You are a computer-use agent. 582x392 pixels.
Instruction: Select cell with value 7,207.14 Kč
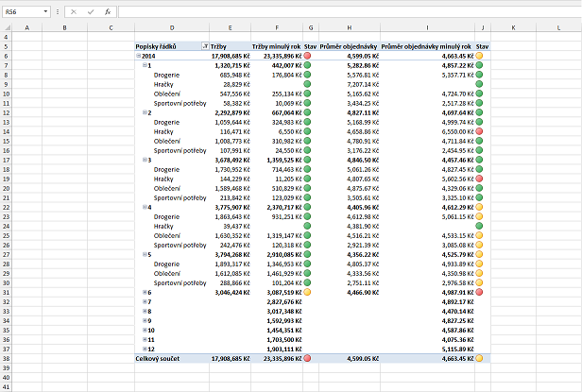pos(350,84)
